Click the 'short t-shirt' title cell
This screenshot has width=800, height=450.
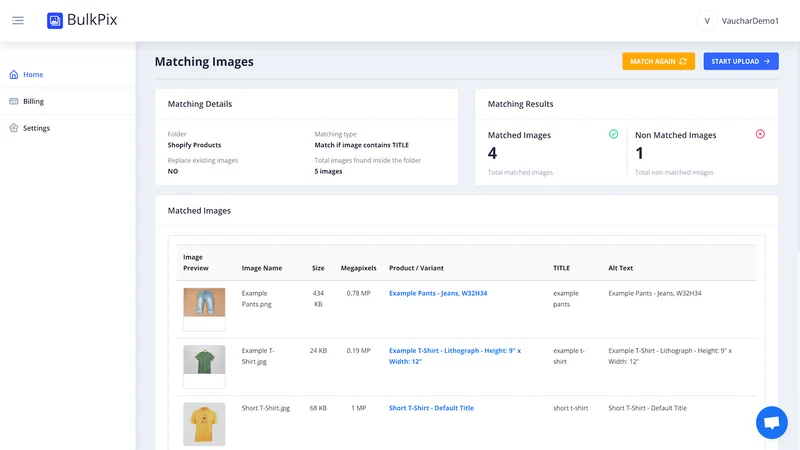570,408
